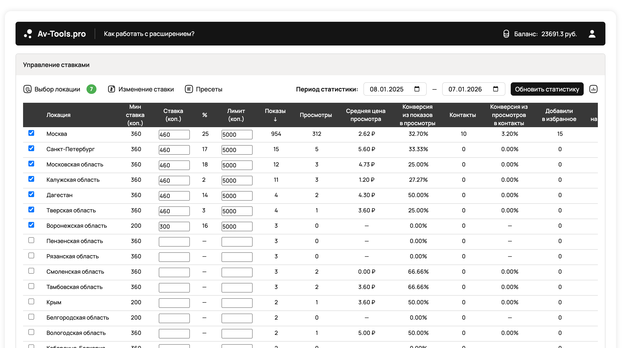The height and width of the screenshot is (348, 644).
Task: Click the location pin icon
Action: click(27, 89)
